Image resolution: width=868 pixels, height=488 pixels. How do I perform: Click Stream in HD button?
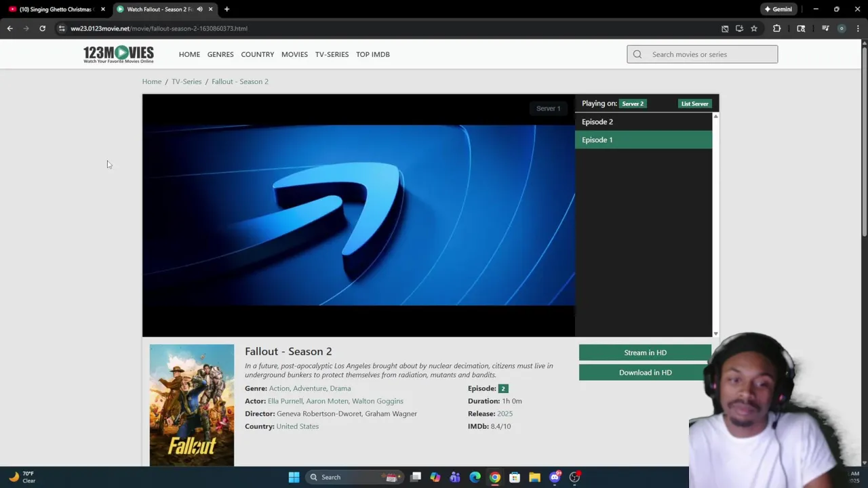(645, 352)
